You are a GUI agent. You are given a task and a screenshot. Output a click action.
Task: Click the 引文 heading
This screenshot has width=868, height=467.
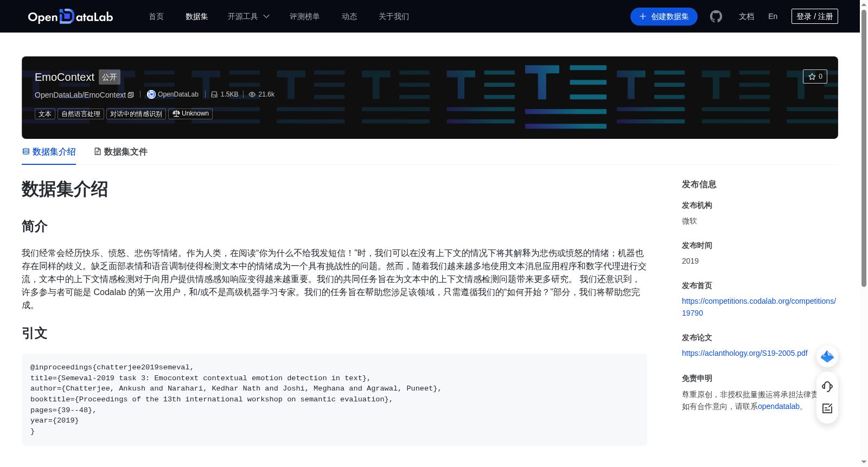pos(35,333)
